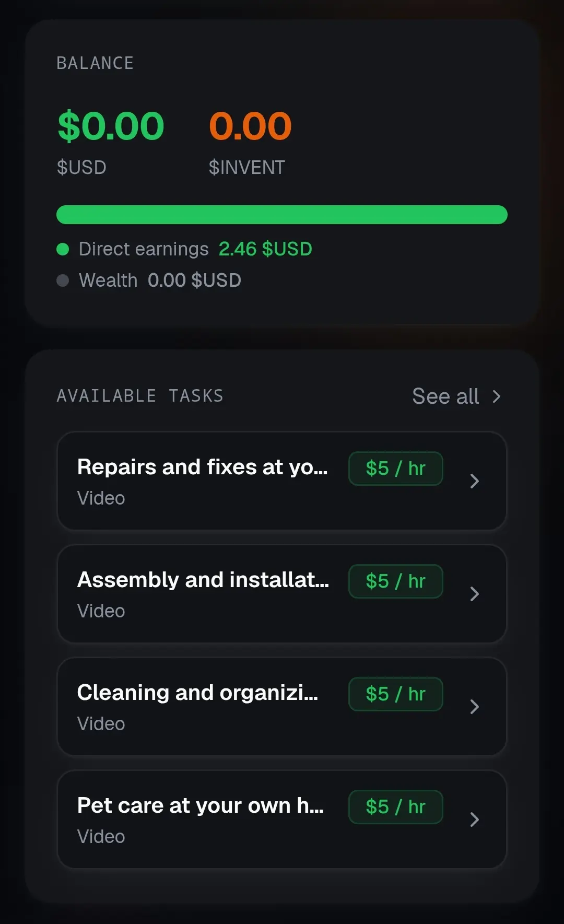Select the orange 0.00 $INVENT balance
Image resolution: width=564 pixels, height=924 pixels.
[x=250, y=126]
